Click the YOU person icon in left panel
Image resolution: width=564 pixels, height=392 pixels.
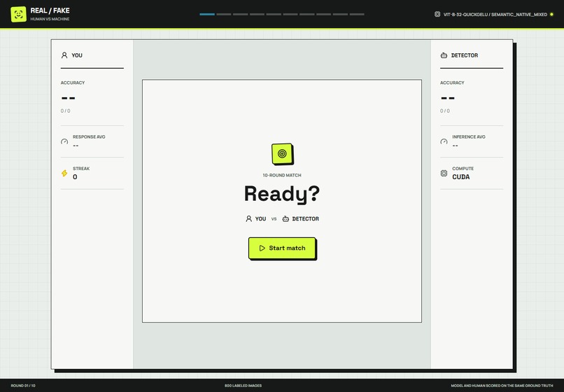point(64,55)
